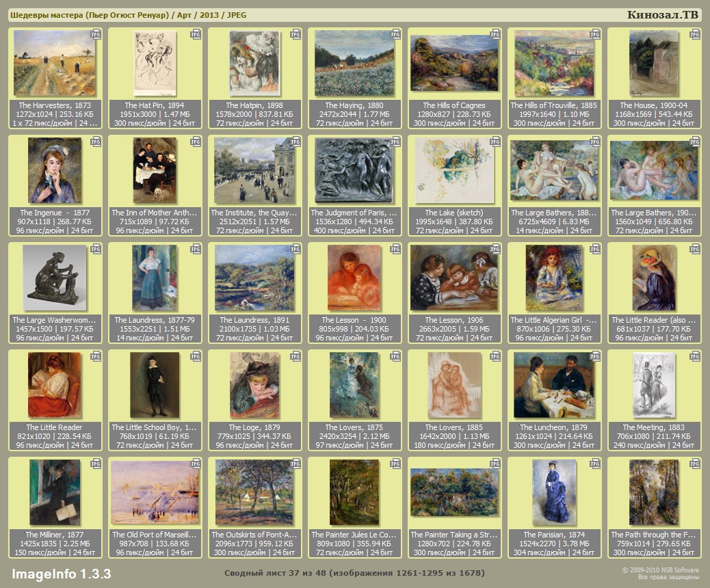Click the JPG badge on The Institute, the Quay

point(295,142)
